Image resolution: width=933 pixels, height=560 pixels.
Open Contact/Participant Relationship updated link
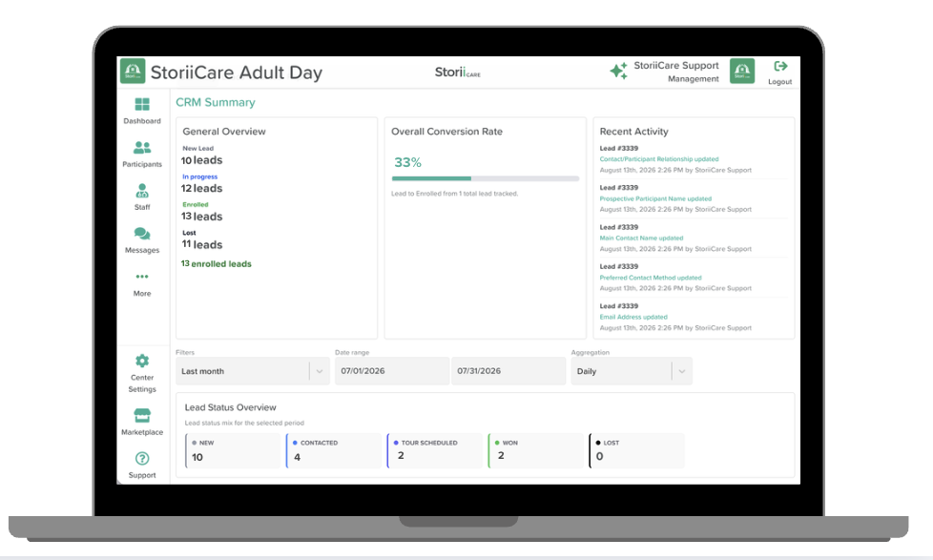[x=658, y=159]
